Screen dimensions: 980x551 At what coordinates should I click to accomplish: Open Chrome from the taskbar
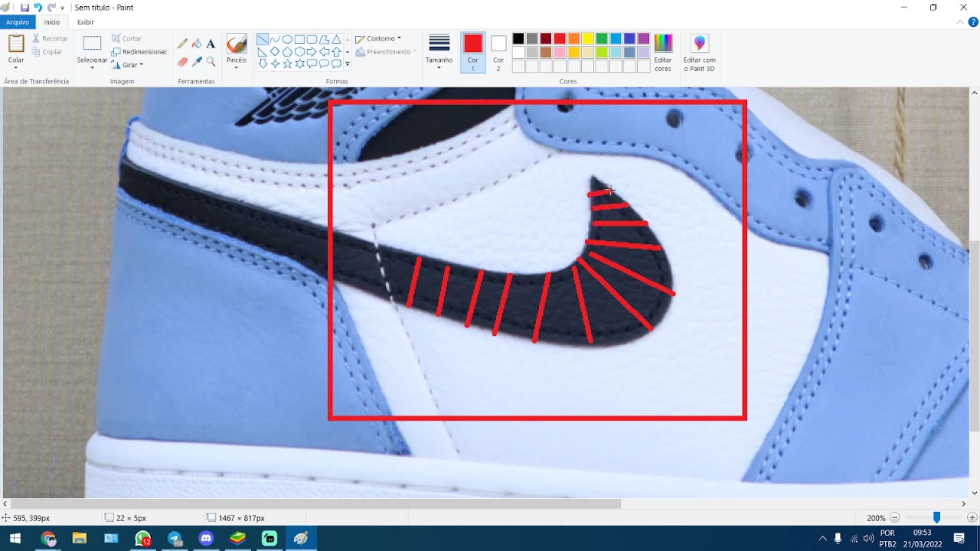pos(47,539)
